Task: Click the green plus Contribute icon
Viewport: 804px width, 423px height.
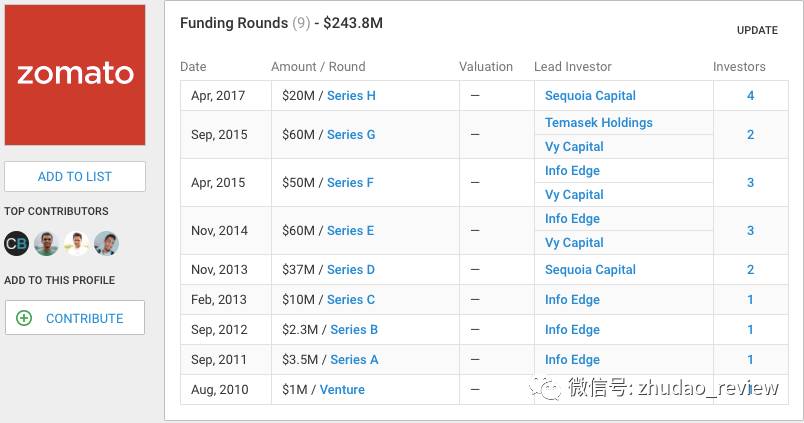Action: [x=24, y=318]
